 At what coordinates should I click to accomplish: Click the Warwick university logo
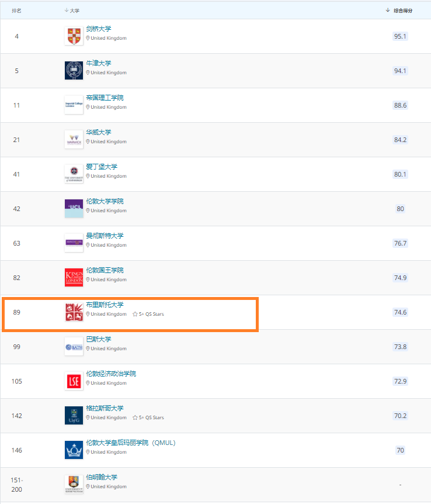point(74,140)
